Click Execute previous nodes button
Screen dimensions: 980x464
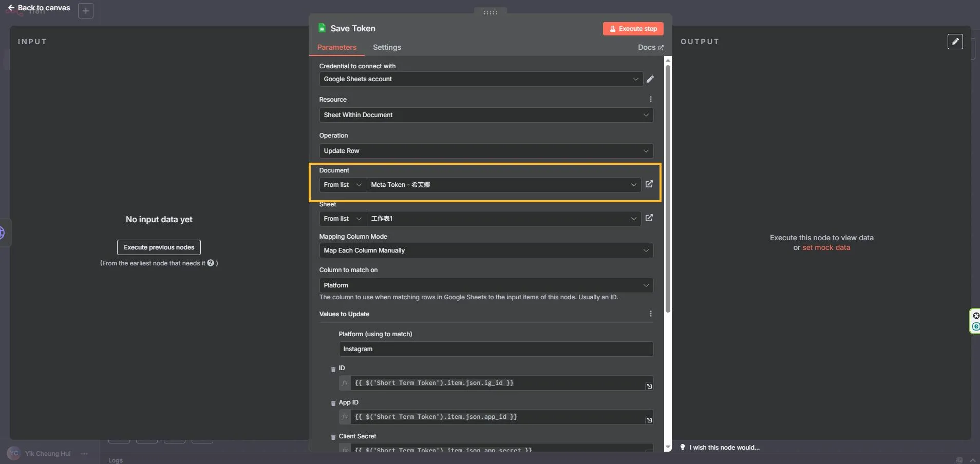point(159,247)
